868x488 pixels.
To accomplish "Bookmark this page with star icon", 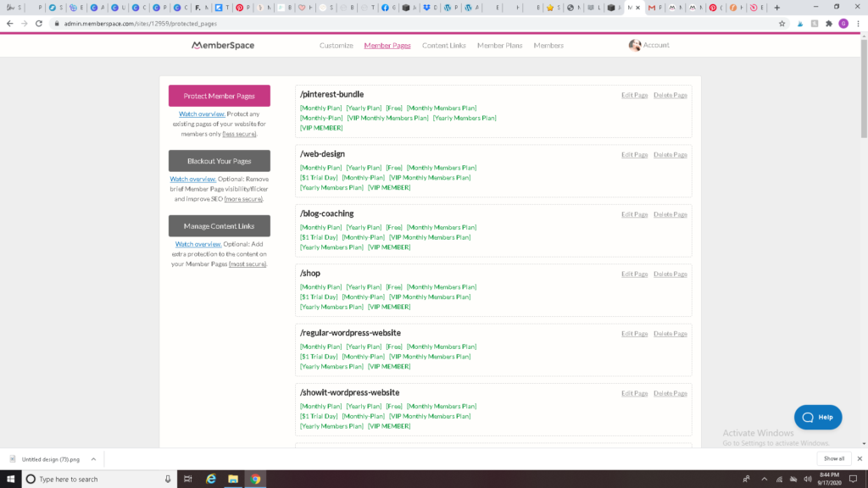I will 782,23.
